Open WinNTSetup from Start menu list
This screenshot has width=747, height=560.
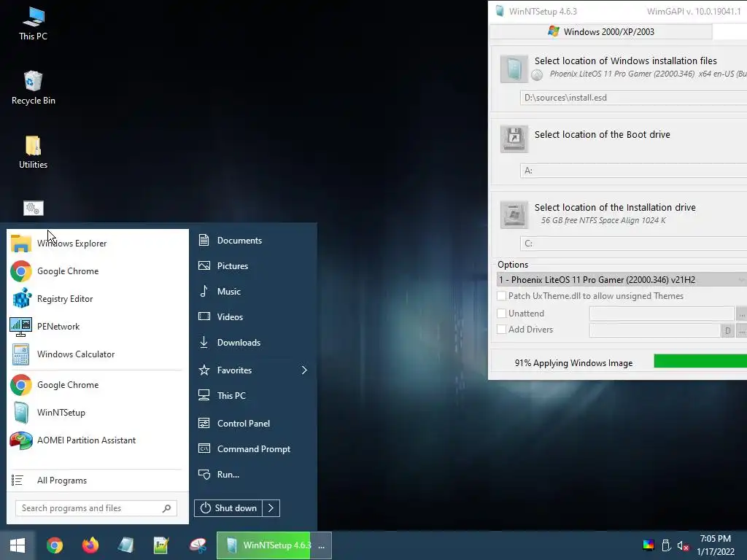click(97, 413)
